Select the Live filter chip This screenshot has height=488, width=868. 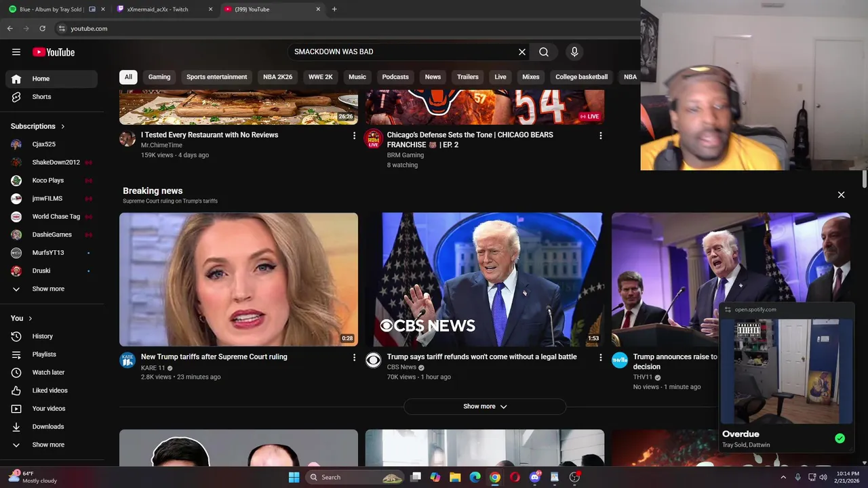[x=500, y=77]
